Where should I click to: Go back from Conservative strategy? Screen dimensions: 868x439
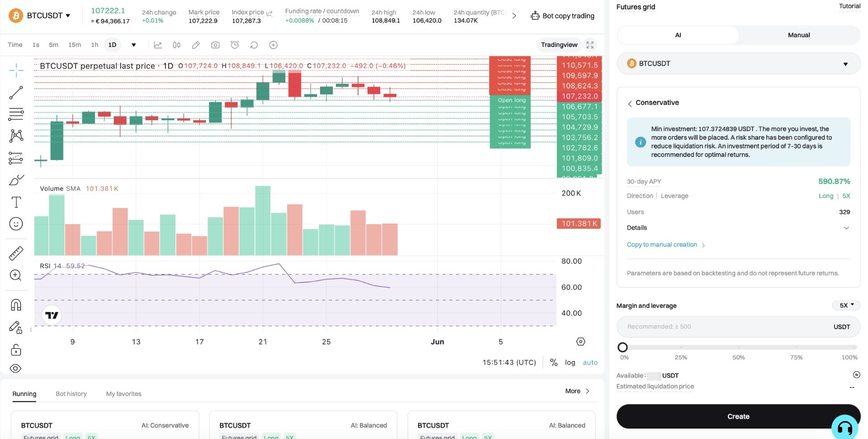click(x=630, y=104)
